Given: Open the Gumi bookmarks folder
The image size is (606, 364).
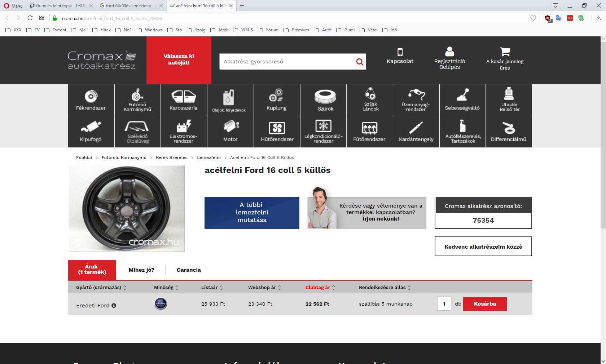Looking at the screenshot, I should [x=346, y=30].
